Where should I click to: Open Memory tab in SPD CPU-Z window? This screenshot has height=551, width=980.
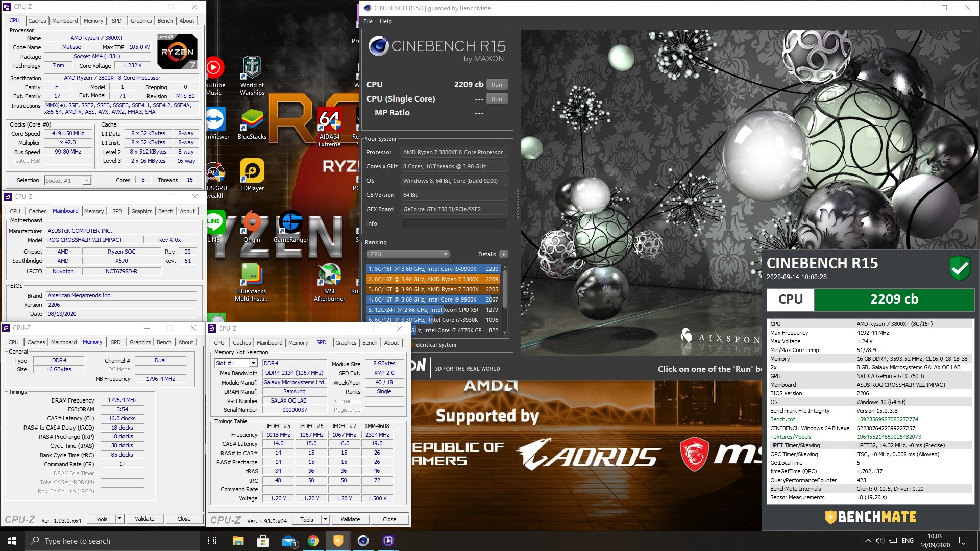click(x=298, y=343)
